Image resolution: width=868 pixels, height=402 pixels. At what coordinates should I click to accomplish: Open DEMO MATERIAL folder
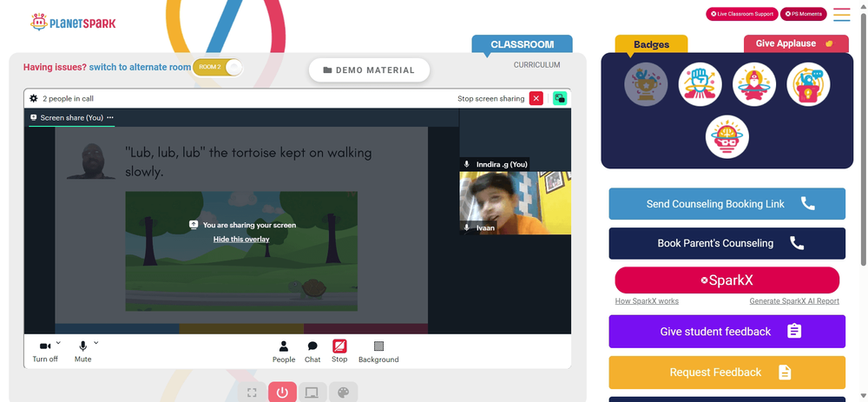[369, 70]
